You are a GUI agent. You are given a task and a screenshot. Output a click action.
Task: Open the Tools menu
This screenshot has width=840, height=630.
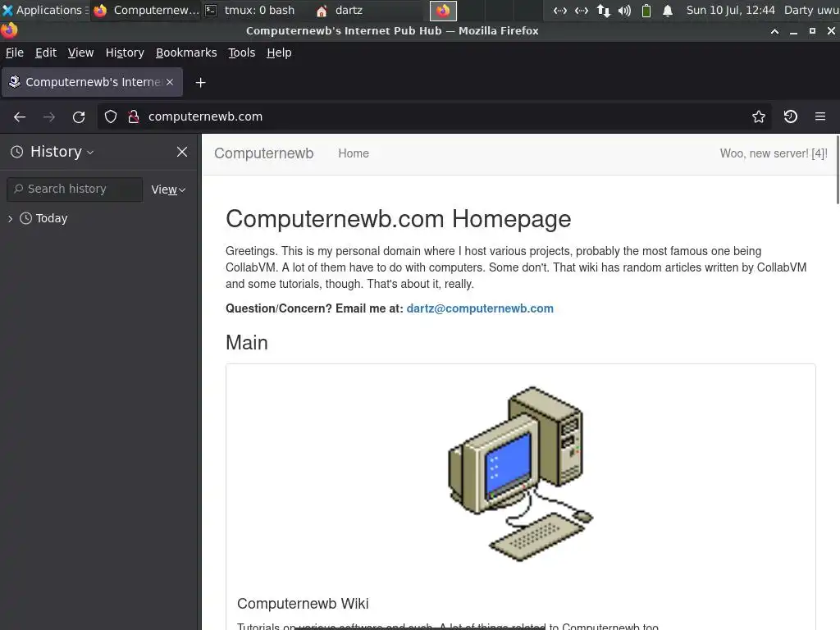pyautogui.click(x=242, y=52)
